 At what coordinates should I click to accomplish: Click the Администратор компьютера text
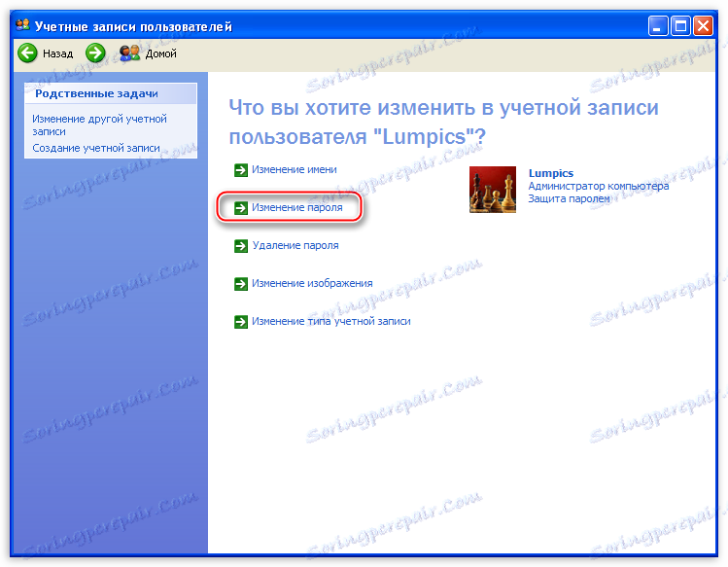point(599,186)
